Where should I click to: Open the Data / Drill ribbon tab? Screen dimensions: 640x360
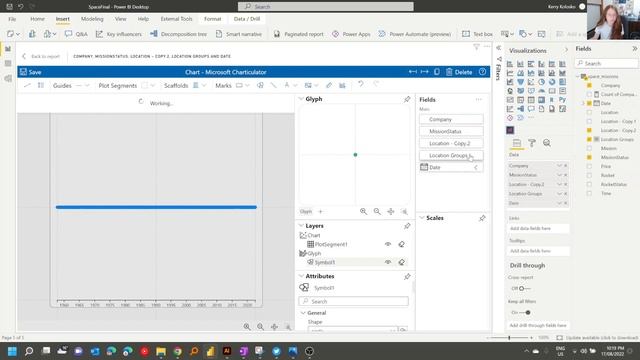[x=247, y=19]
